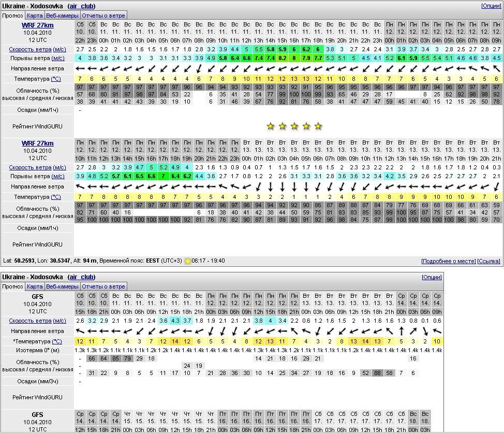Image resolution: width=504 pixels, height=433 pixels.
Task: Click the first wind direction arrow in the top WRF table
Action: (80, 68)
